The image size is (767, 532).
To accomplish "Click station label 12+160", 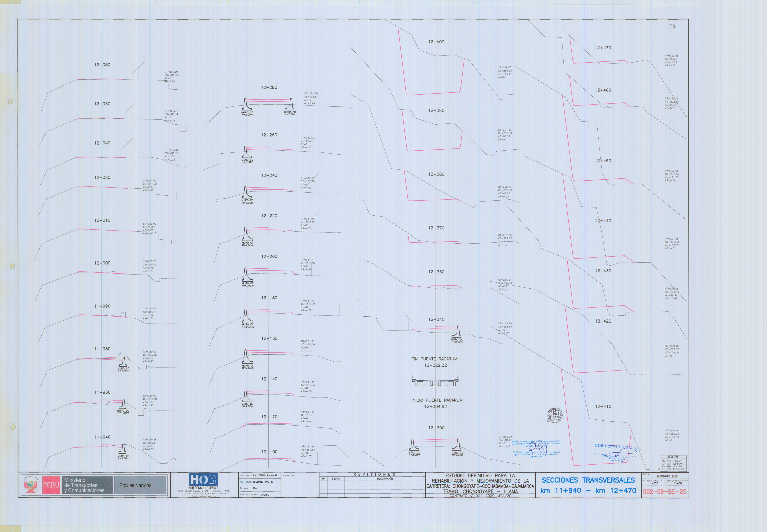I will [269, 338].
